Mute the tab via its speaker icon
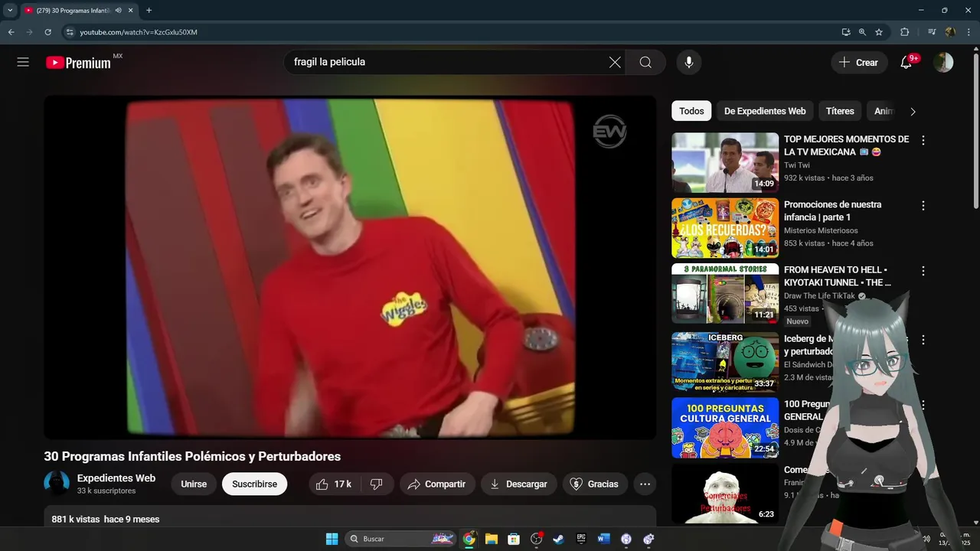The height and width of the screenshot is (551, 980). click(118, 11)
